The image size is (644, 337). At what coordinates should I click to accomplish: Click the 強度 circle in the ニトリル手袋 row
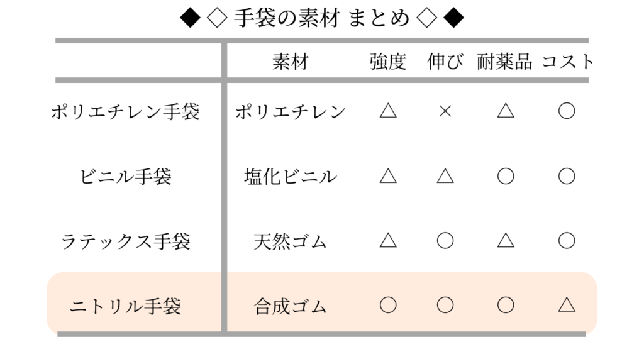(388, 306)
